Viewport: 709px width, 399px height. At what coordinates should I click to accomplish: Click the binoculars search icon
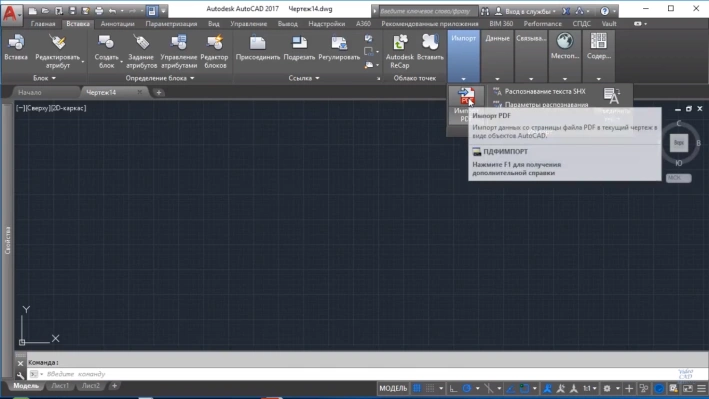tap(485, 11)
